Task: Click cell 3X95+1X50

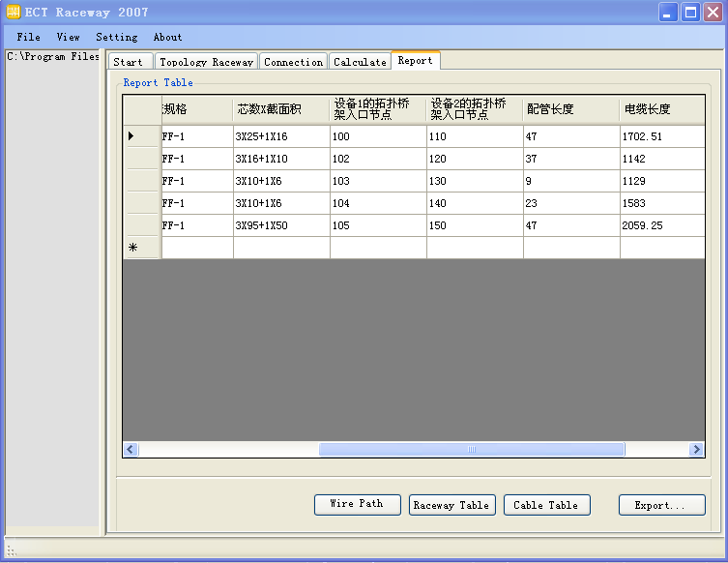Action: [x=281, y=225]
